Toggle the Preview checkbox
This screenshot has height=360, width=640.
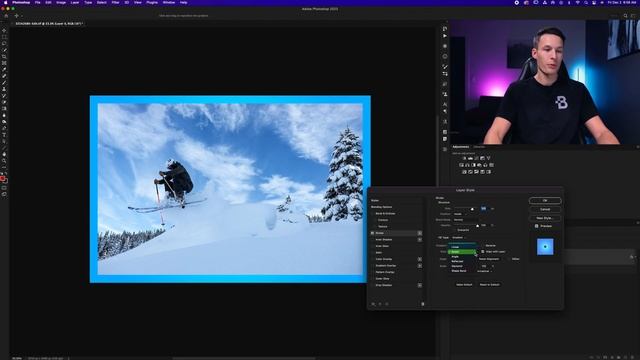pos(536,226)
